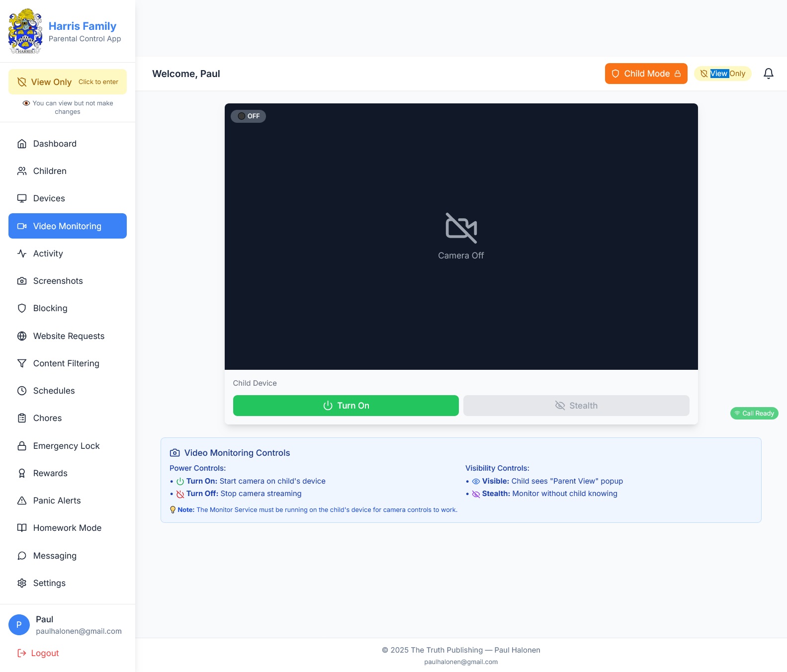Screen dimensions: 787x672
Task: Click the Camera Off video preview area
Action: (461, 237)
